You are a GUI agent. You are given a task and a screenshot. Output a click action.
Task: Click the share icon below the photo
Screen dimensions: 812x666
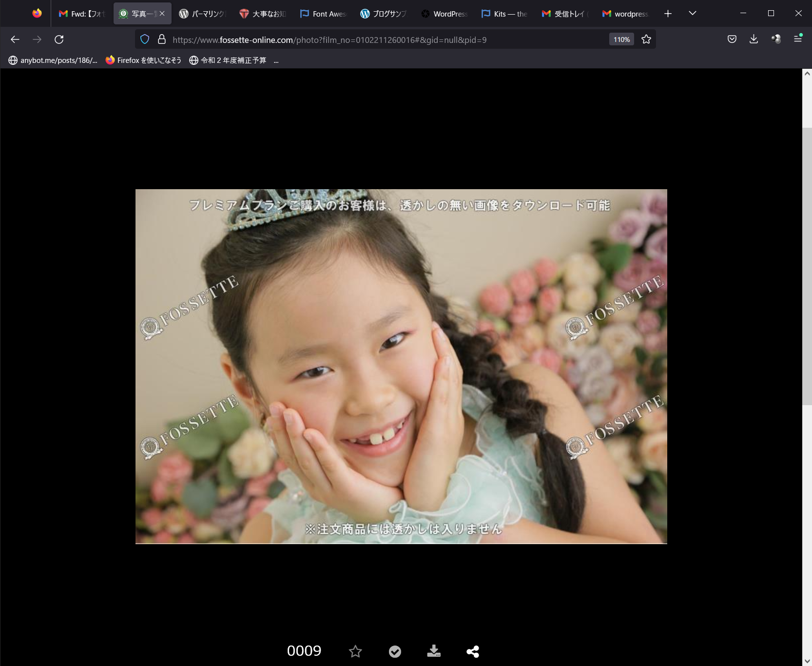(472, 651)
